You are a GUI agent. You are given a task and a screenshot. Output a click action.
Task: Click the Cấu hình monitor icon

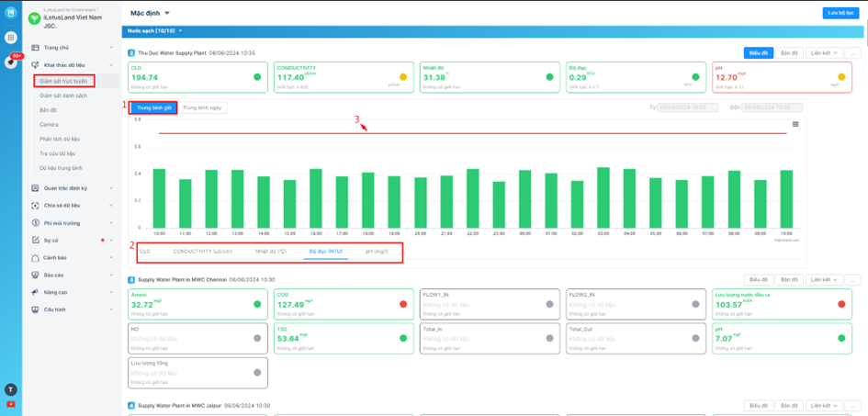click(36, 309)
